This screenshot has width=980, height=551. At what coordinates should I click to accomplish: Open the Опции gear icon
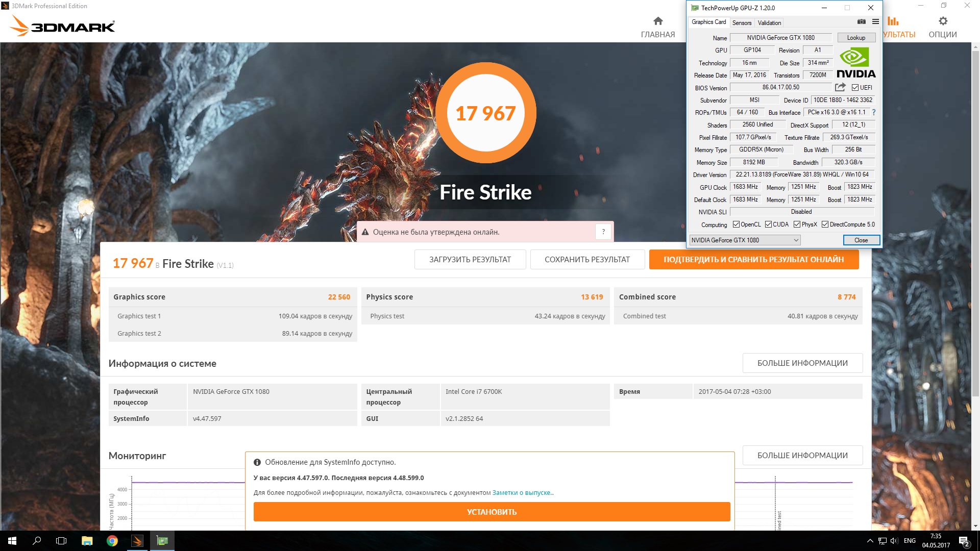[x=943, y=21]
